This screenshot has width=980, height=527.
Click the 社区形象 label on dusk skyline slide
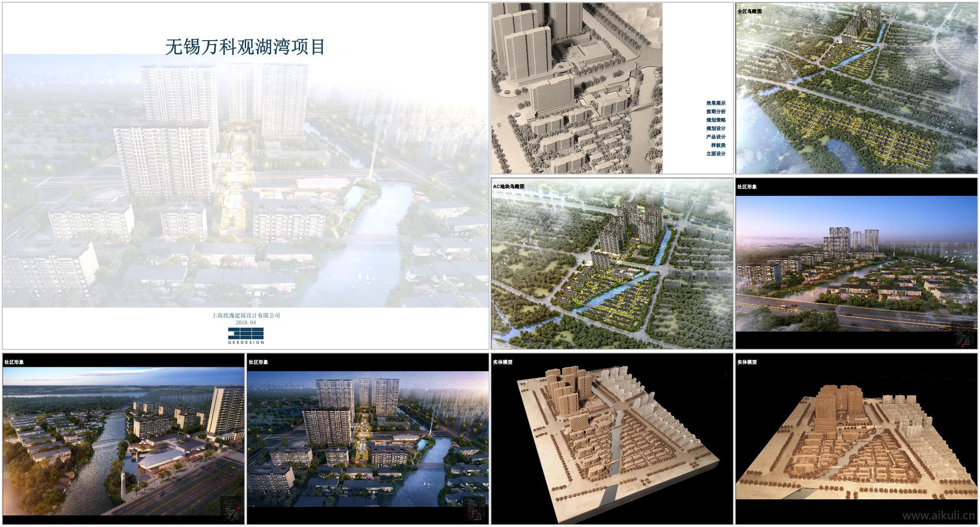[x=747, y=187]
